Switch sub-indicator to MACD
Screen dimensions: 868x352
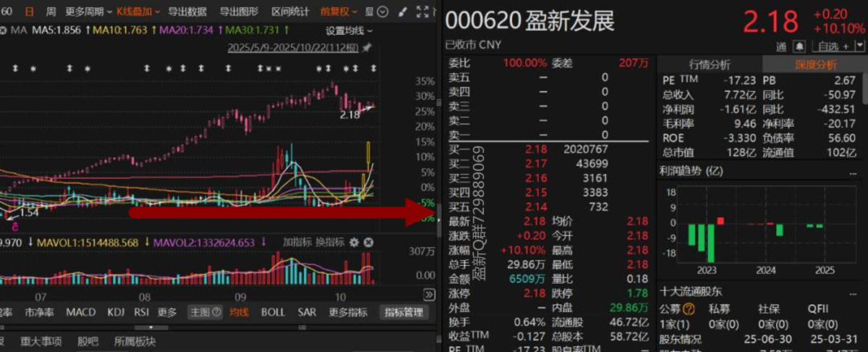(80, 312)
